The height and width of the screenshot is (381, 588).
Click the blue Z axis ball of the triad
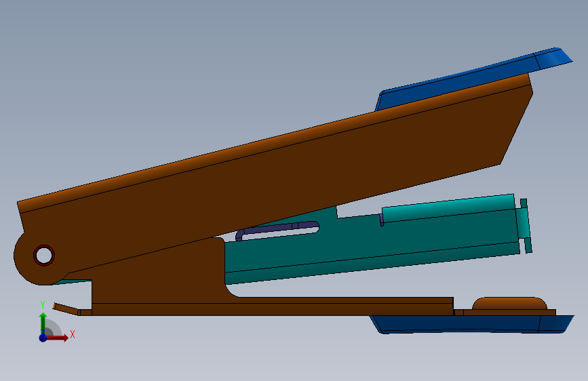tap(43, 338)
